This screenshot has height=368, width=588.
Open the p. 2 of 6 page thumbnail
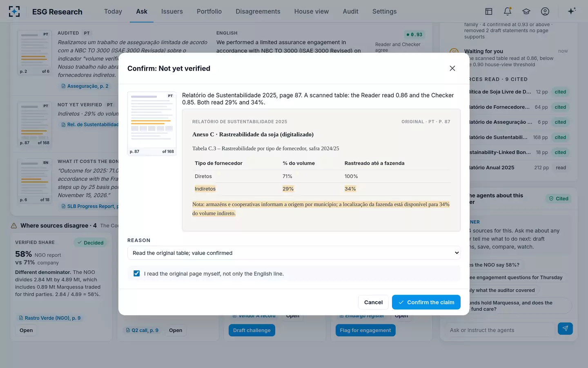click(x=35, y=53)
